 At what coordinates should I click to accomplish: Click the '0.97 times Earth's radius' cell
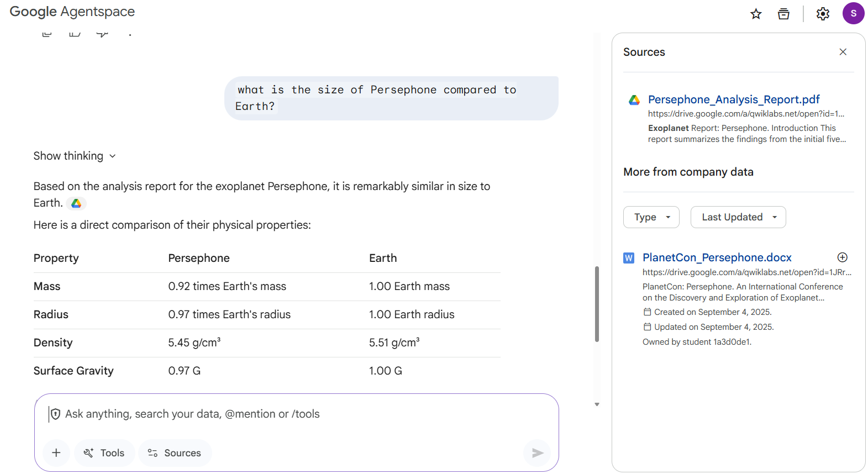point(229,314)
